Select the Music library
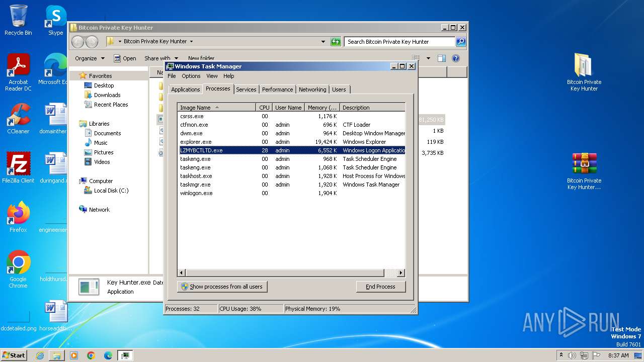 (101, 143)
